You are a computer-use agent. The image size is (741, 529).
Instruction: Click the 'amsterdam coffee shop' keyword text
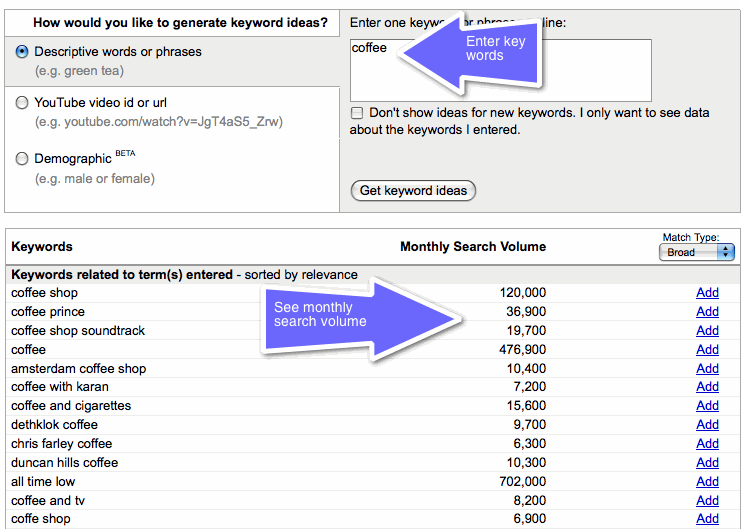(78, 368)
